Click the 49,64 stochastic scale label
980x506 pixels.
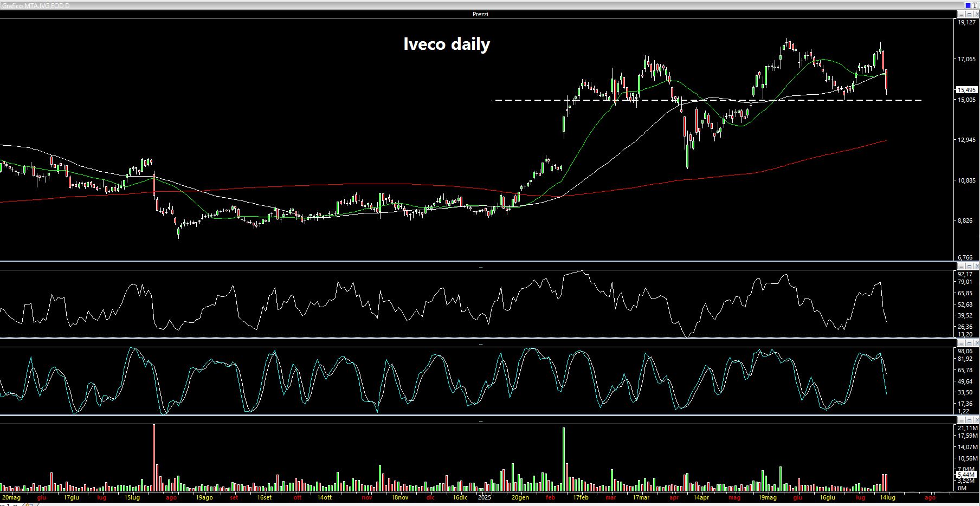(x=966, y=381)
